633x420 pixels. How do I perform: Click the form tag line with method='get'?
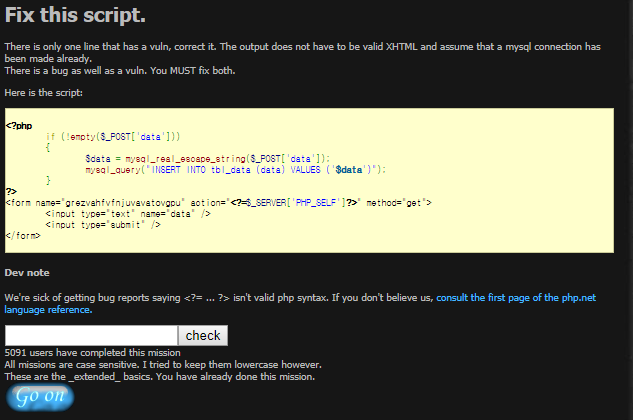pos(218,203)
